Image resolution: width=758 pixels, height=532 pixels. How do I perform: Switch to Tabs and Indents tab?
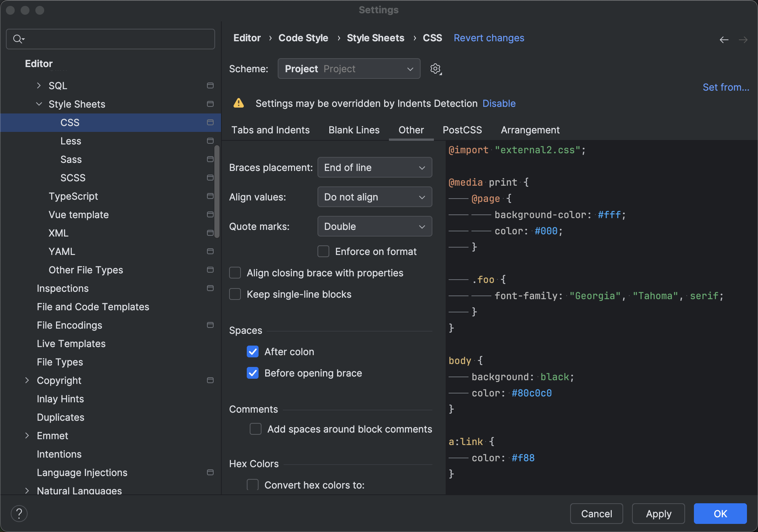[270, 130]
